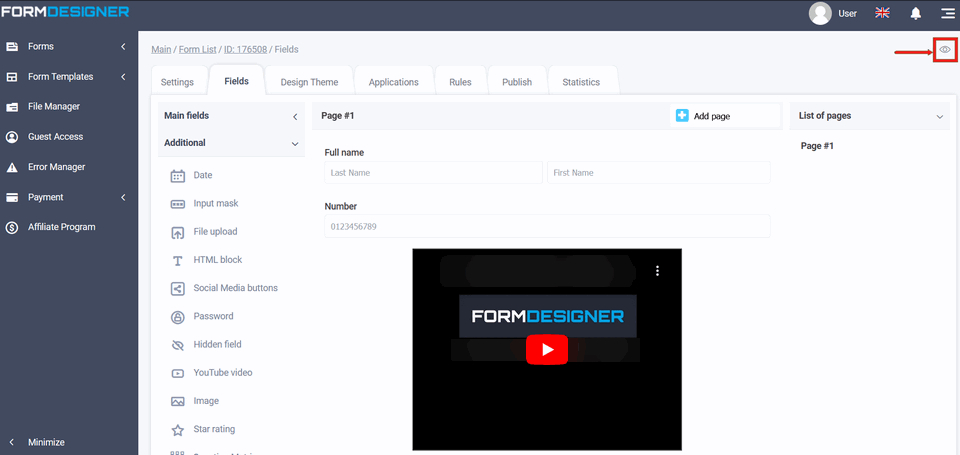This screenshot has height=455, width=960.
Task: Play the FormDesigner YouTube video
Action: tap(546, 349)
